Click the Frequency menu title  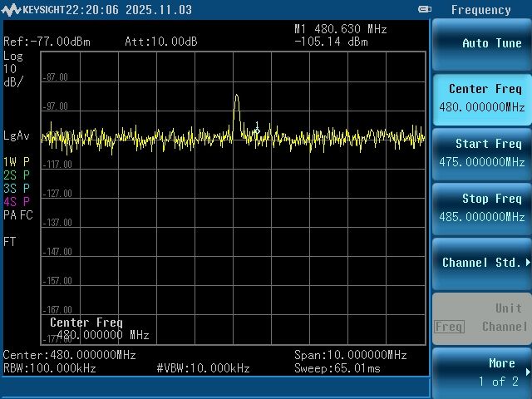click(480, 10)
